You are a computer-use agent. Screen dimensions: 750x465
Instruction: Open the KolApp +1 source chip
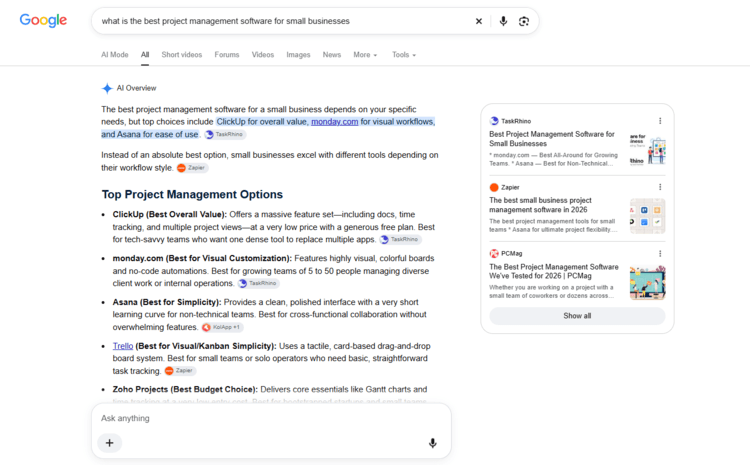(x=222, y=327)
